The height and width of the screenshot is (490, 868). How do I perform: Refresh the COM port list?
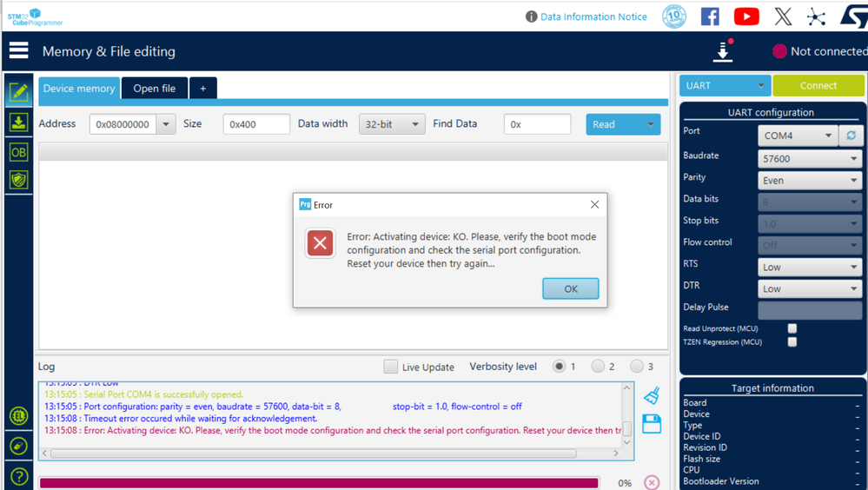point(851,136)
